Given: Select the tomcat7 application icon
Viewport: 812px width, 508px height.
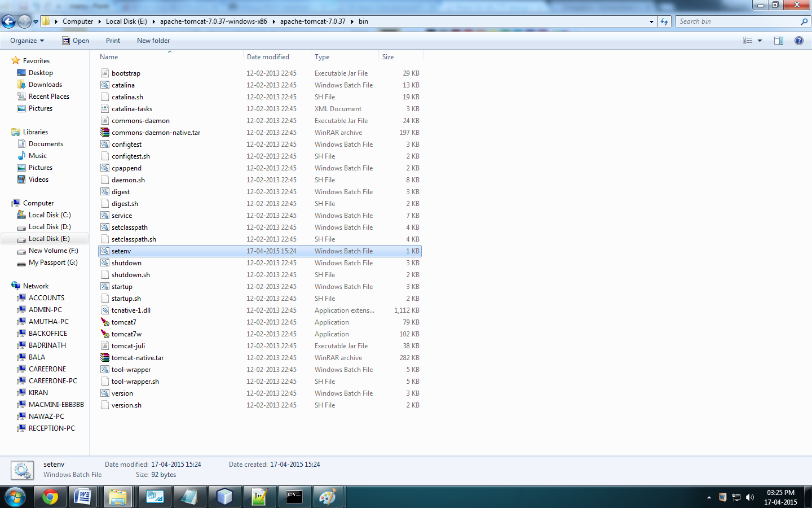Looking at the screenshot, I should 105,322.
